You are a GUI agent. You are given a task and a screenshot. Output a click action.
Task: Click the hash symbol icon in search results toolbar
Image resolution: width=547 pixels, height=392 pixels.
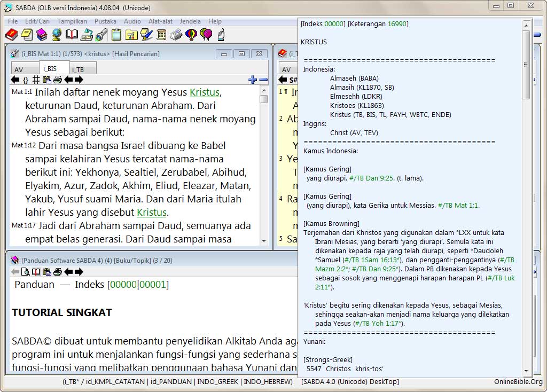pyautogui.click(x=36, y=80)
